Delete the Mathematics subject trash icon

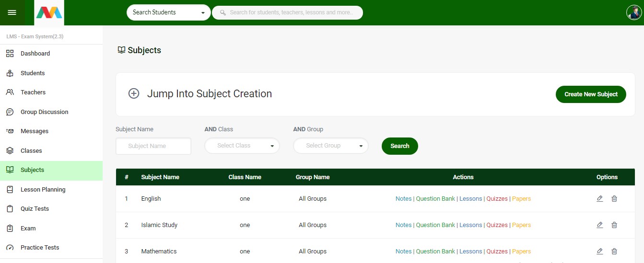point(614,252)
